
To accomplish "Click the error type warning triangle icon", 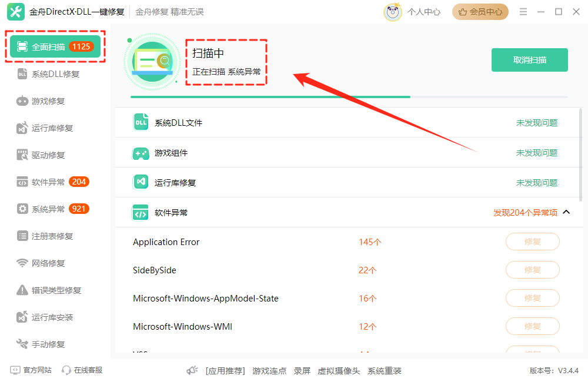I will tap(22, 290).
